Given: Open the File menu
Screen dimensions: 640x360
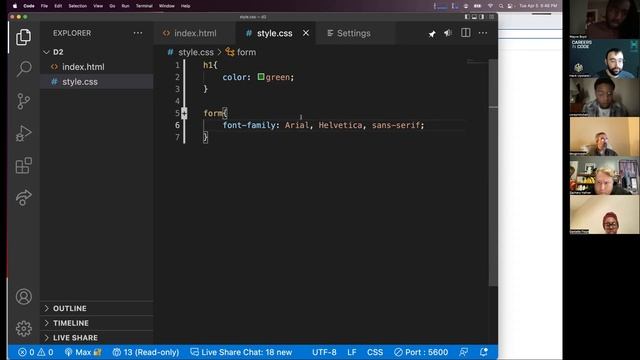Looking at the screenshot, I should click(44, 6).
